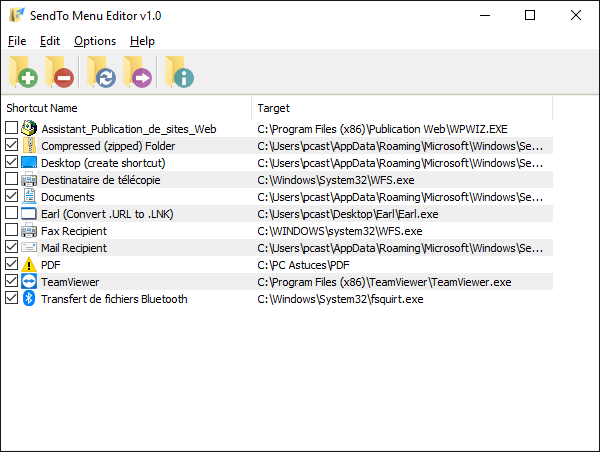Select the PDF shortcut name text
This screenshot has height=452, width=600.
[51, 265]
